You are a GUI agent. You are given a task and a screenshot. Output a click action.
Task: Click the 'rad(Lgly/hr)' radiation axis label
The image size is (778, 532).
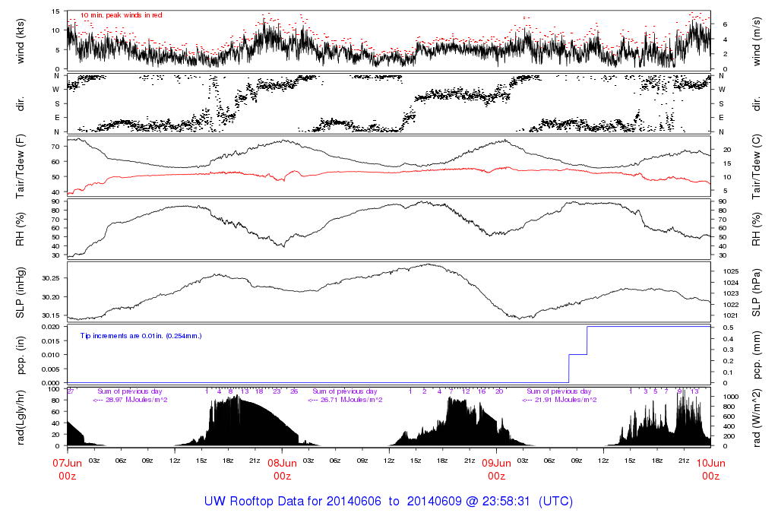click(x=21, y=417)
